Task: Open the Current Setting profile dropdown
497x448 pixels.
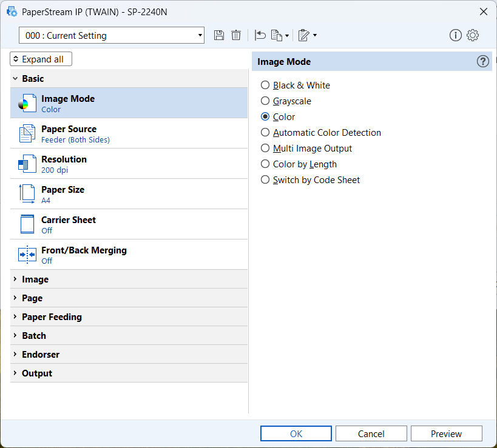Action: (112, 35)
